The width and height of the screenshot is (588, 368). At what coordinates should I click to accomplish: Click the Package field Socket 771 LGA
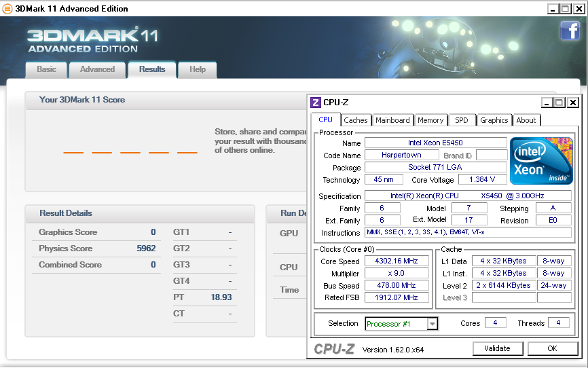435,167
